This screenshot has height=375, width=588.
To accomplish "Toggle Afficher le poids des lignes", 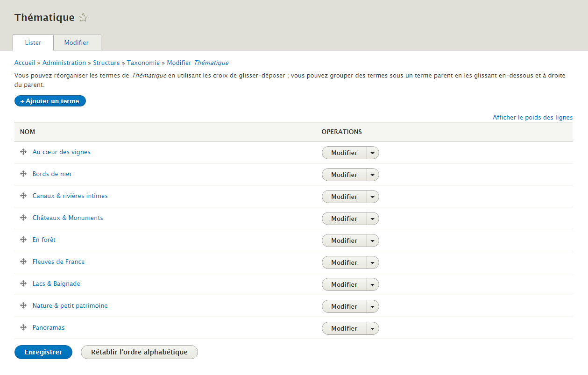I will click(532, 117).
